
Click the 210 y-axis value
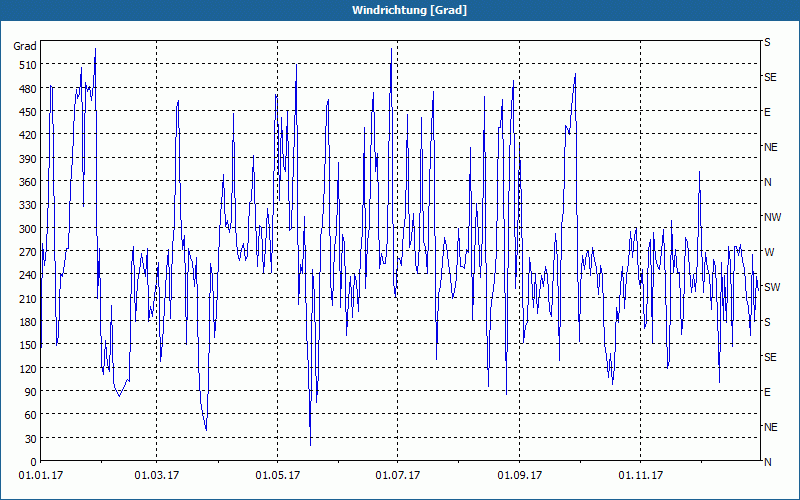[28, 298]
